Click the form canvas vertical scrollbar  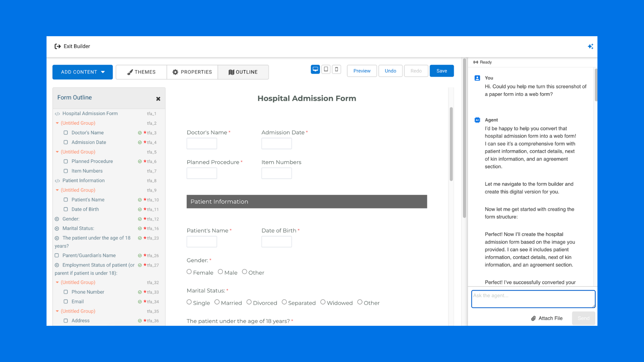click(451, 144)
